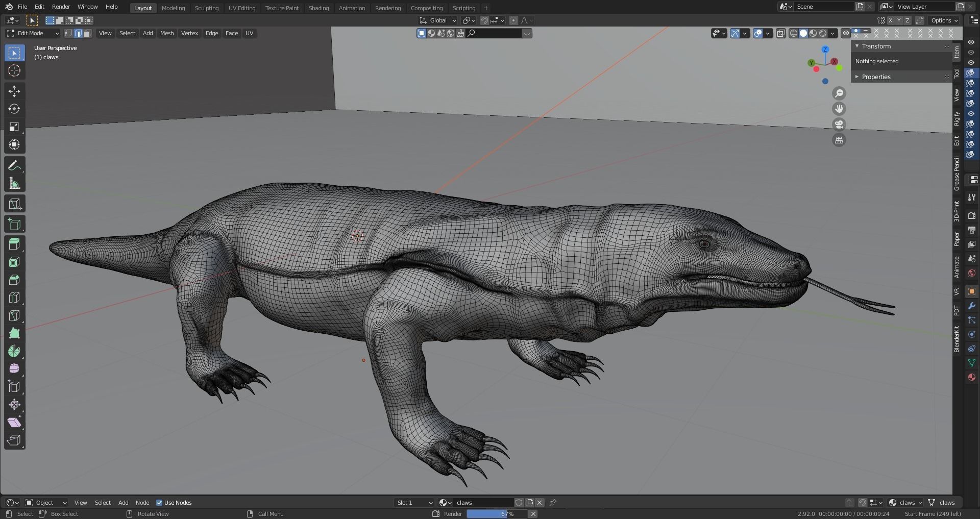980x519 pixels.
Task: Toggle show gizmo button
Action: pos(735,33)
